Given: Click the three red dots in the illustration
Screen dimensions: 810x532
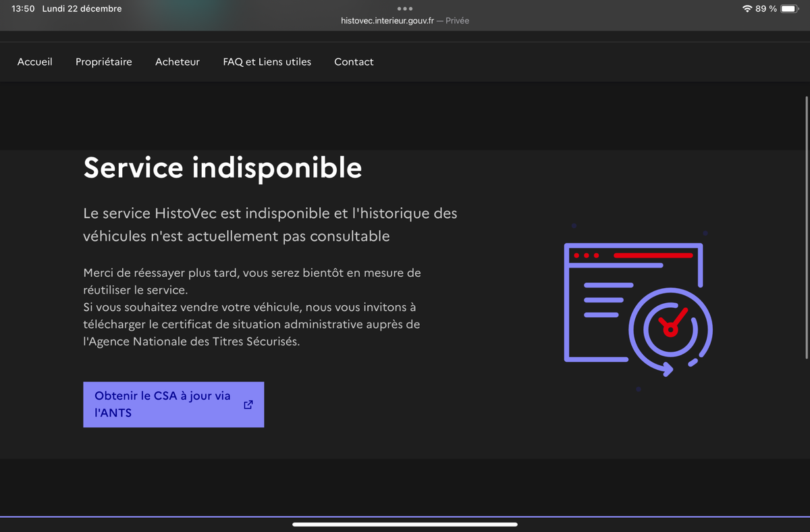Looking at the screenshot, I should coord(586,256).
